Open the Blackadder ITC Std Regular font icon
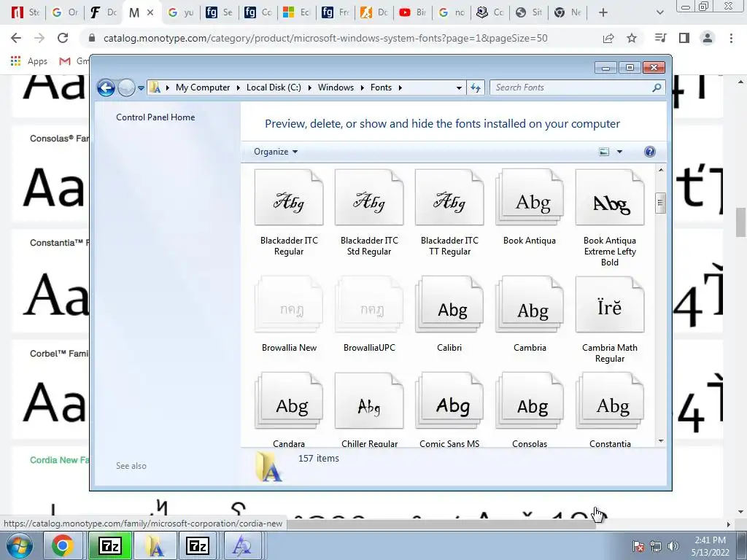The height and width of the screenshot is (560, 747). (368, 198)
